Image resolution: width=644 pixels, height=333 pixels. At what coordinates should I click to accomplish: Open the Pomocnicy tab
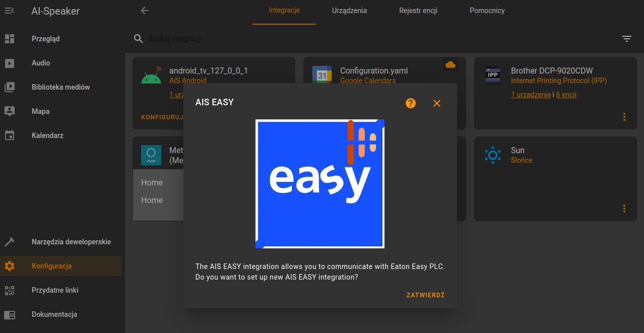point(487,11)
